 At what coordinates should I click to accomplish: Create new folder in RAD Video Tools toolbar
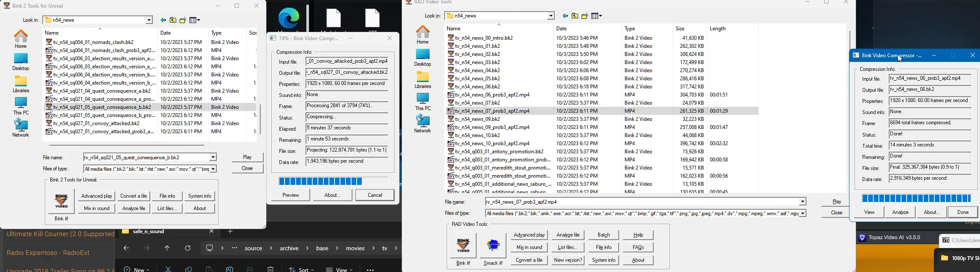click(585, 16)
